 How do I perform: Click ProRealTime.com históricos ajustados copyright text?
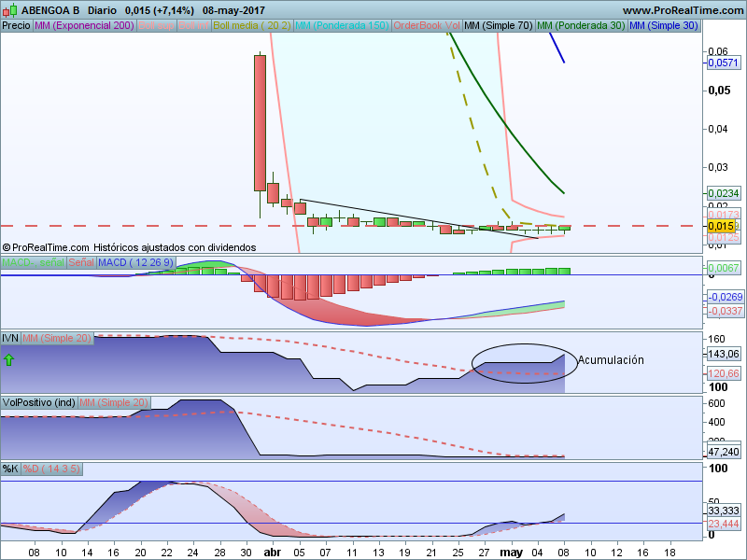click(x=129, y=247)
